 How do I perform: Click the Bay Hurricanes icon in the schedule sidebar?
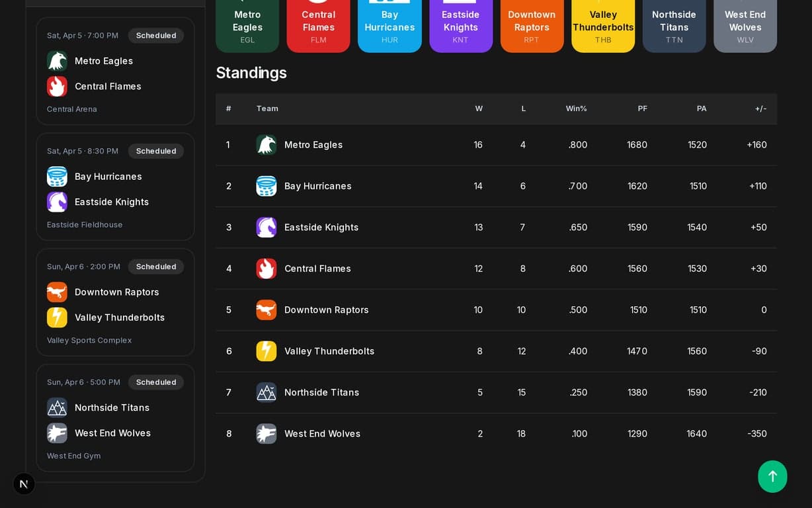[57, 177]
